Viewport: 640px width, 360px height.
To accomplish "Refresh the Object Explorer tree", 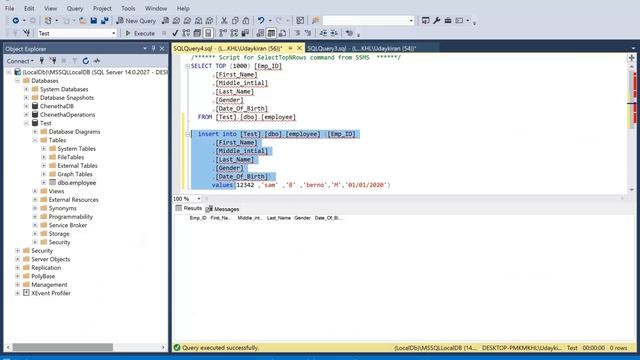I will coord(85,61).
